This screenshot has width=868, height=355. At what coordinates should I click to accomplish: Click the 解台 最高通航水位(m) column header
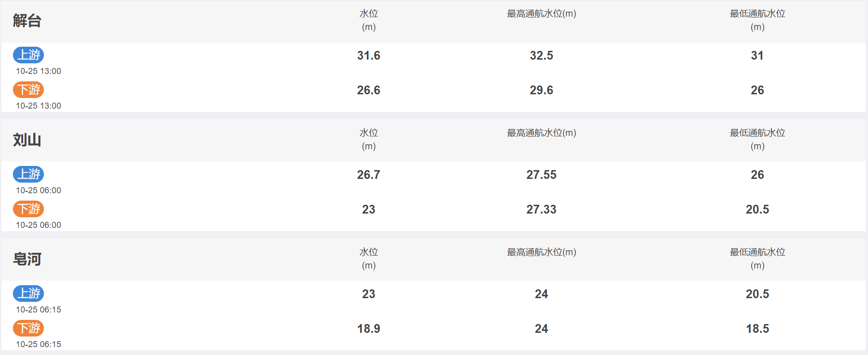[x=541, y=14]
